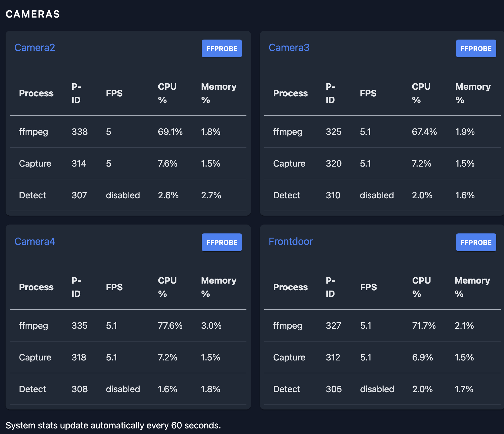Click the Frontdoor Capture process label

289,357
